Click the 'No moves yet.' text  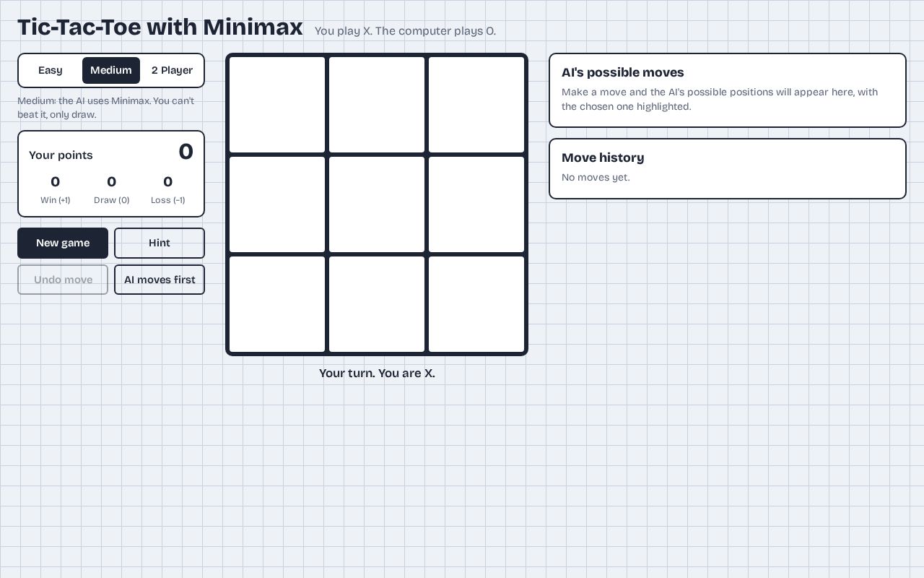pos(596,177)
